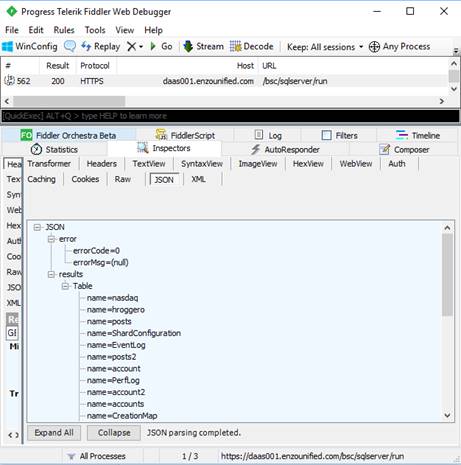Screen dimensions: 461x465
Task: Switch to the WebView tab
Action: click(x=356, y=164)
